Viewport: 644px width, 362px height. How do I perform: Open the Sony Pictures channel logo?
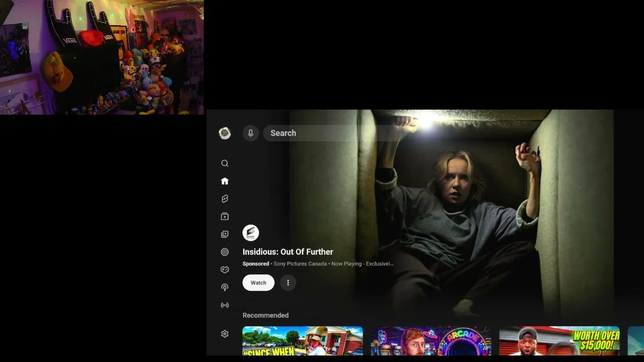pyautogui.click(x=251, y=233)
